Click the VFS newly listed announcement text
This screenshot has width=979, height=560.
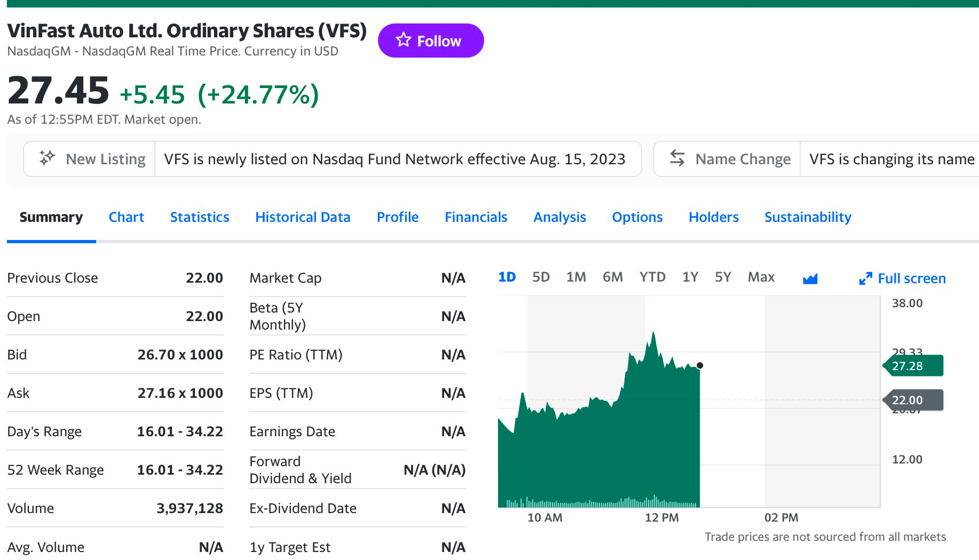(x=394, y=159)
